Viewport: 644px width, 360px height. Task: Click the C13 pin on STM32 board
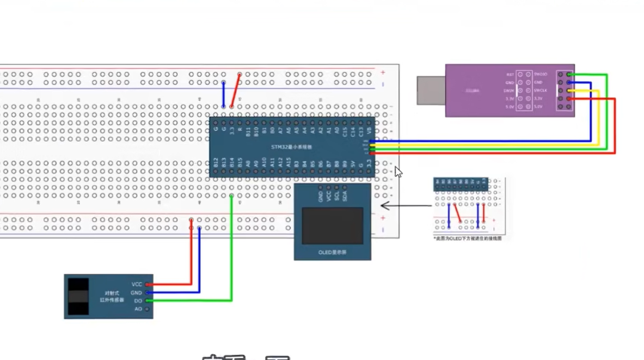click(361, 131)
